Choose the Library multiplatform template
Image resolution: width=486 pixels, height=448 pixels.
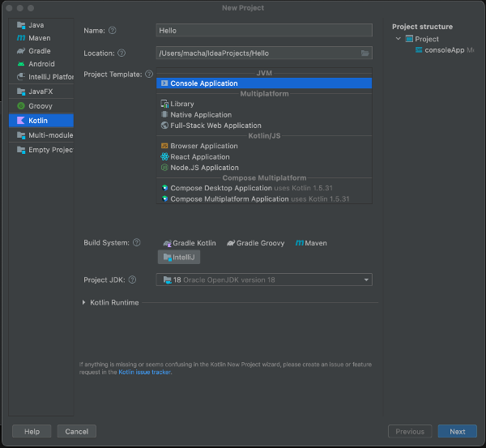[x=264, y=104]
